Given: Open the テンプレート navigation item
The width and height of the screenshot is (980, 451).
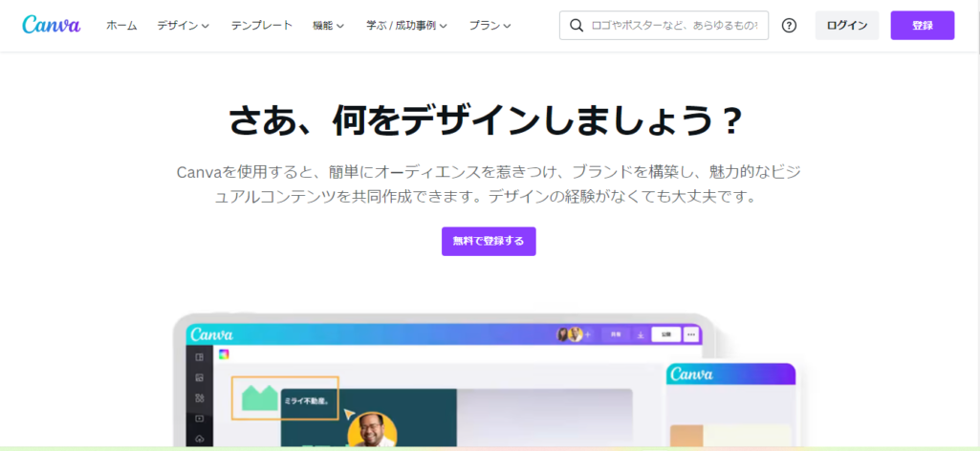Looking at the screenshot, I should pyautogui.click(x=261, y=26).
